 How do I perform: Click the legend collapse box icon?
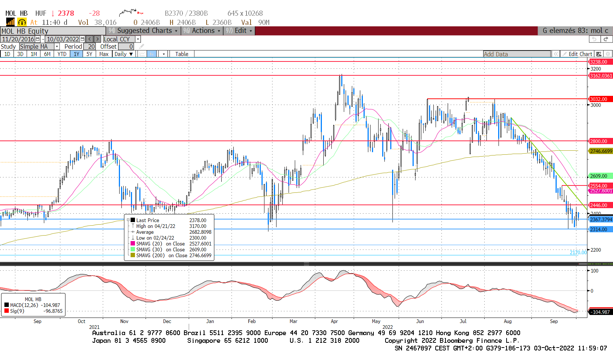(x=128, y=220)
